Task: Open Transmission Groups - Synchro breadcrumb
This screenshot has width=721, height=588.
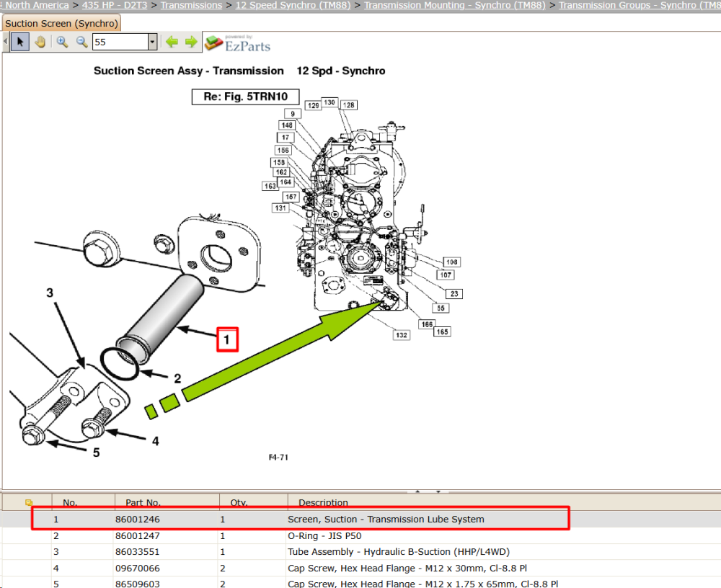Action: coord(640,5)
